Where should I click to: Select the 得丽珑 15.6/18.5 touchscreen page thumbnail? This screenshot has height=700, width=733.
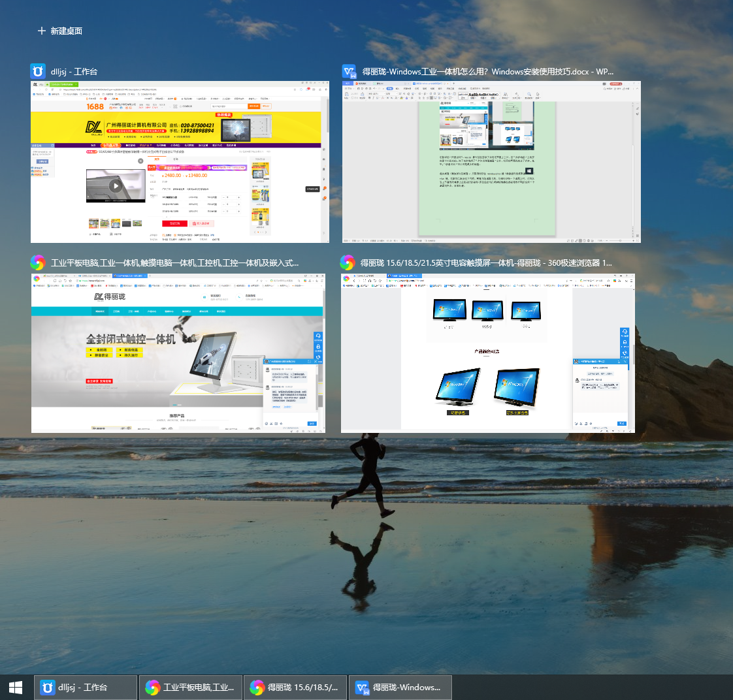(x=487, y=353)
